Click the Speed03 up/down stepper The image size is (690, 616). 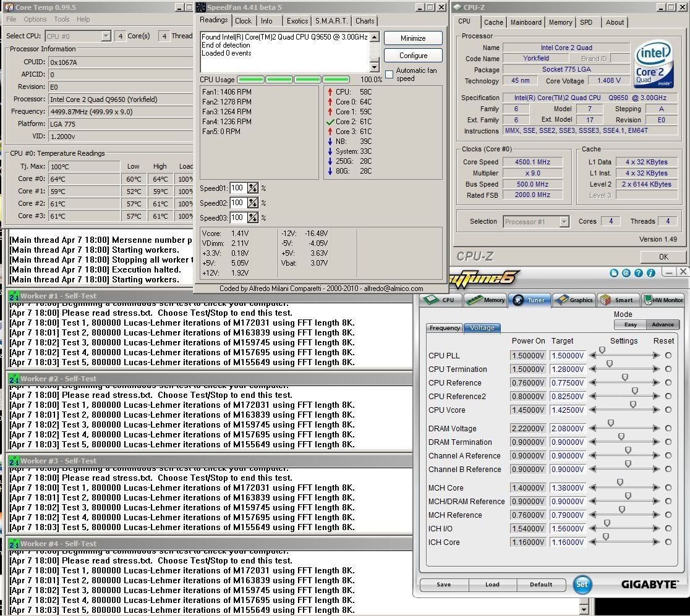(253, 217)
